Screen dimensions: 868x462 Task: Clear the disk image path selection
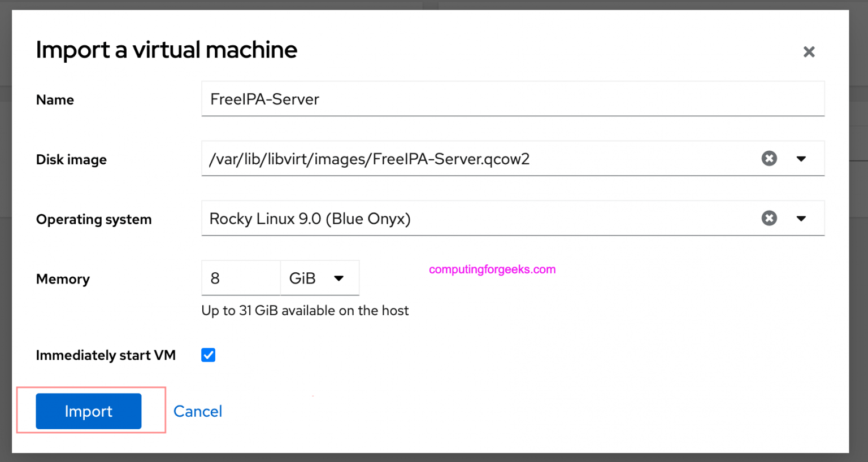(x=769, y=159)
